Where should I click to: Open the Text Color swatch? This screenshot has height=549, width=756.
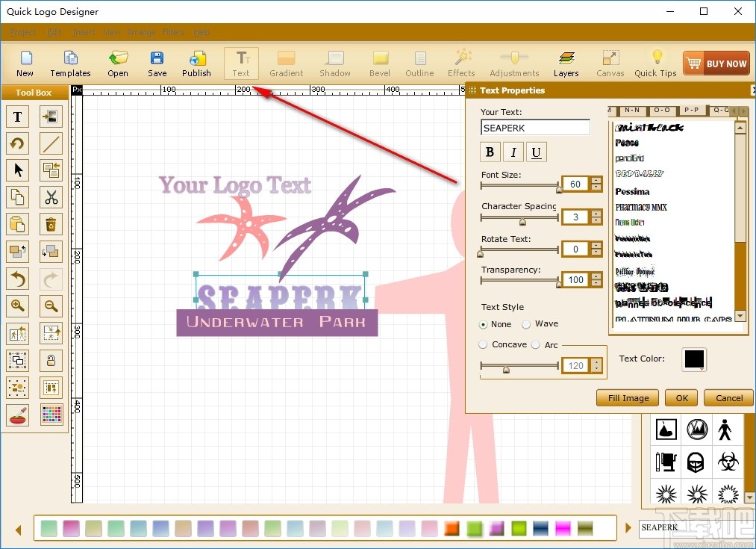tap(693, 359)
